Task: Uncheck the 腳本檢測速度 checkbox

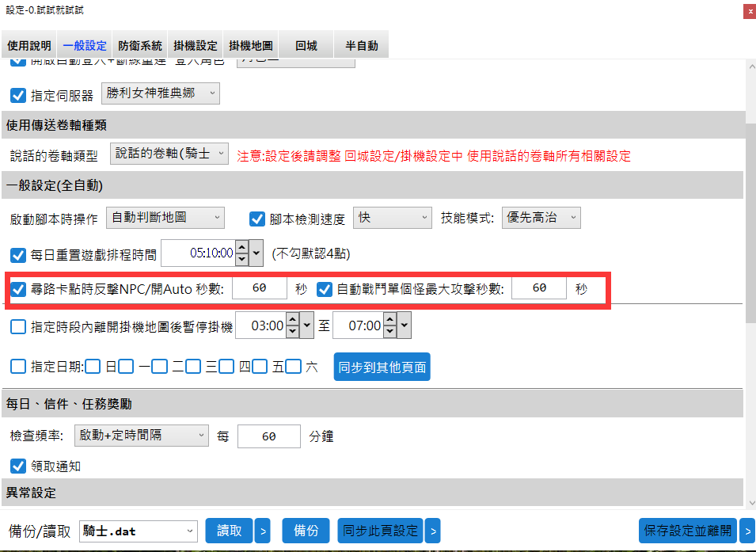Action: pyautogui.click(x=256, y=219)
